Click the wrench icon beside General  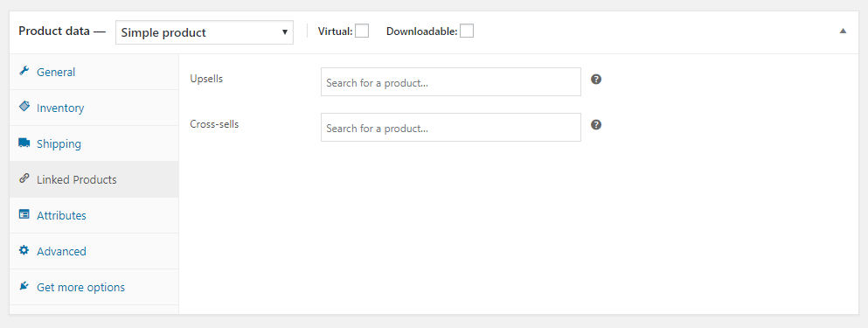[24, 72]
